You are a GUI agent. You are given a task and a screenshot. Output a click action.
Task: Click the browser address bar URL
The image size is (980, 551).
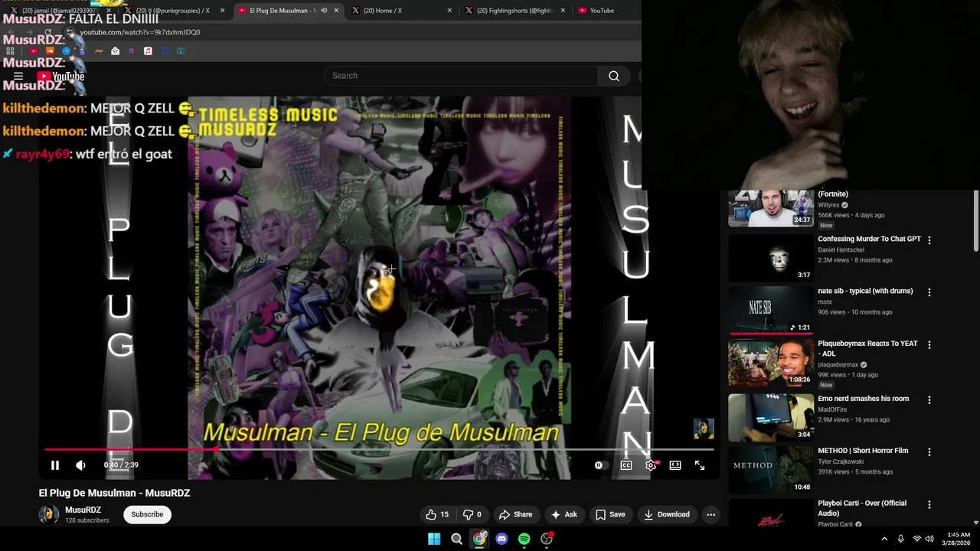coord(140,32)
